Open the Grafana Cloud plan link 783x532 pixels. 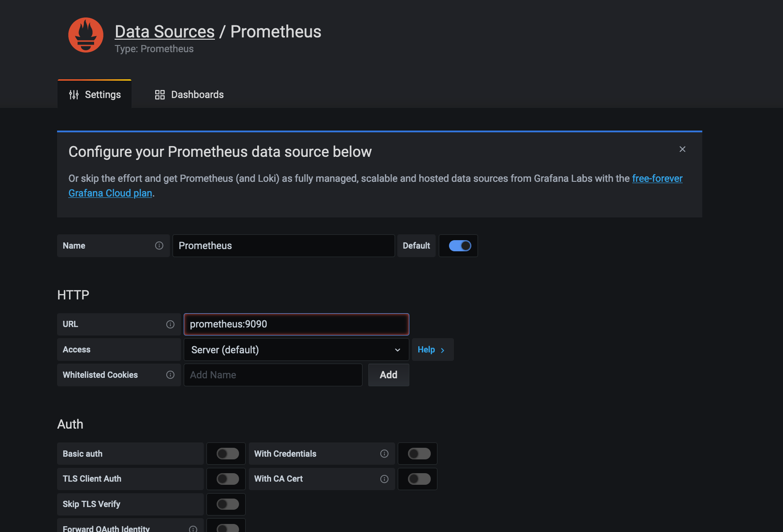coord(110,193)
